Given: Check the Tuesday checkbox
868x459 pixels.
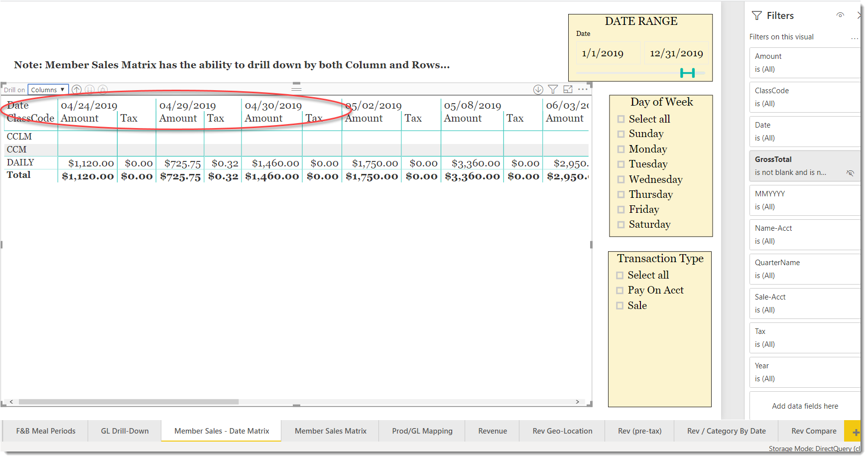Looking at the screenshot, I should (x=621, y=164).
